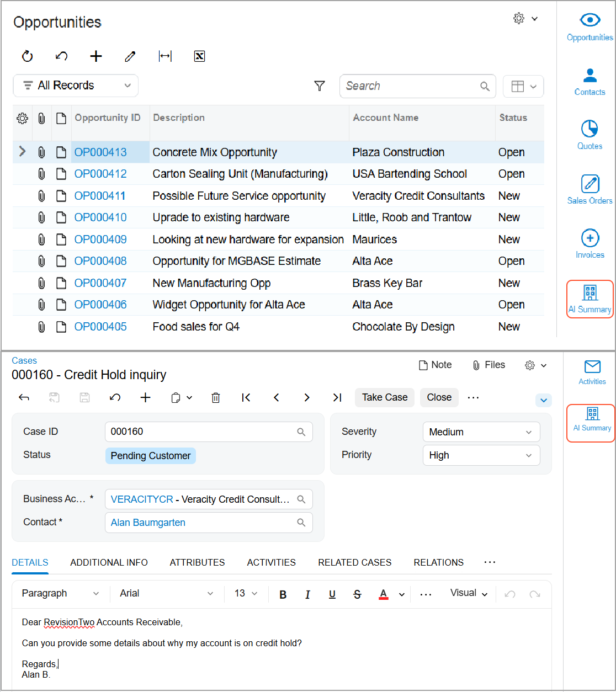Open Invoices side panel

pyautogui.click(x=590, y=244)
